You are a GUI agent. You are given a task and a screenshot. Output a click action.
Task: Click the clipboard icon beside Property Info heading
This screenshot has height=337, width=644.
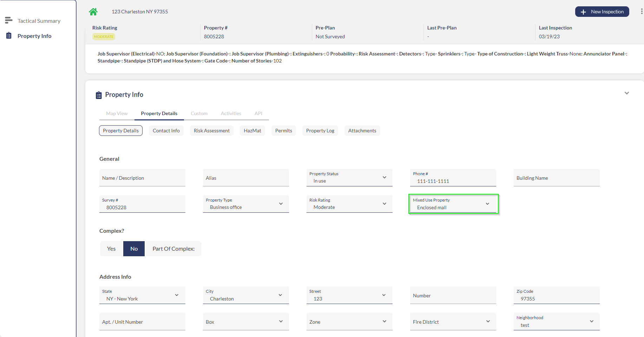tap(99, 95)
